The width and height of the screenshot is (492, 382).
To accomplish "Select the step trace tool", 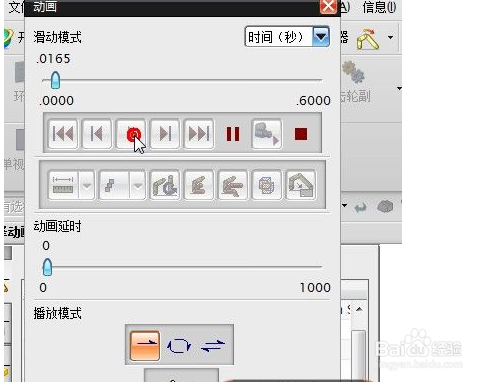I will [114, 185].
